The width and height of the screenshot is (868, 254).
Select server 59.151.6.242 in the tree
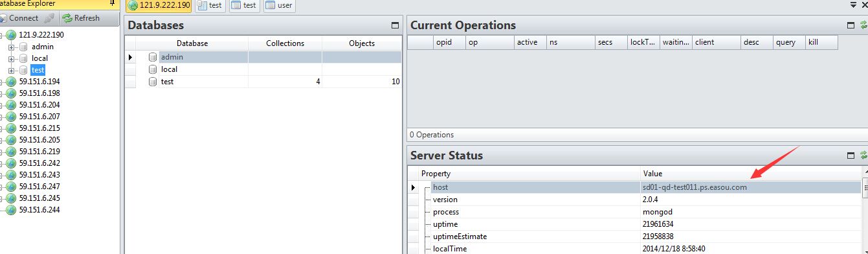39,163
